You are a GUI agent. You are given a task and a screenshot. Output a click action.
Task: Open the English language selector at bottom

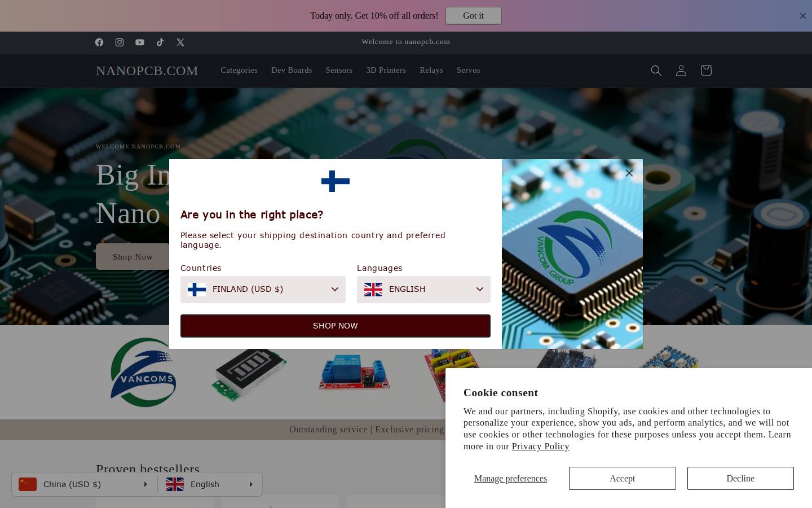(x=210, y=484)
